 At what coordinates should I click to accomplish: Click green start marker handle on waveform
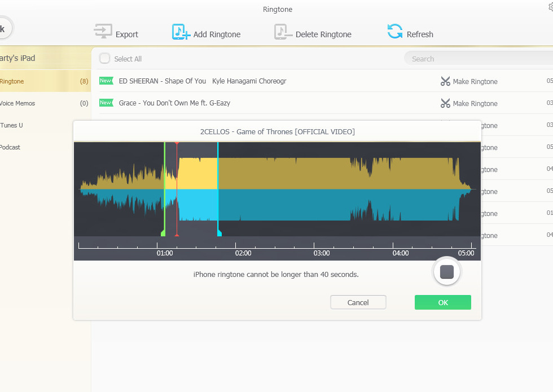click(x=163, y=232)
